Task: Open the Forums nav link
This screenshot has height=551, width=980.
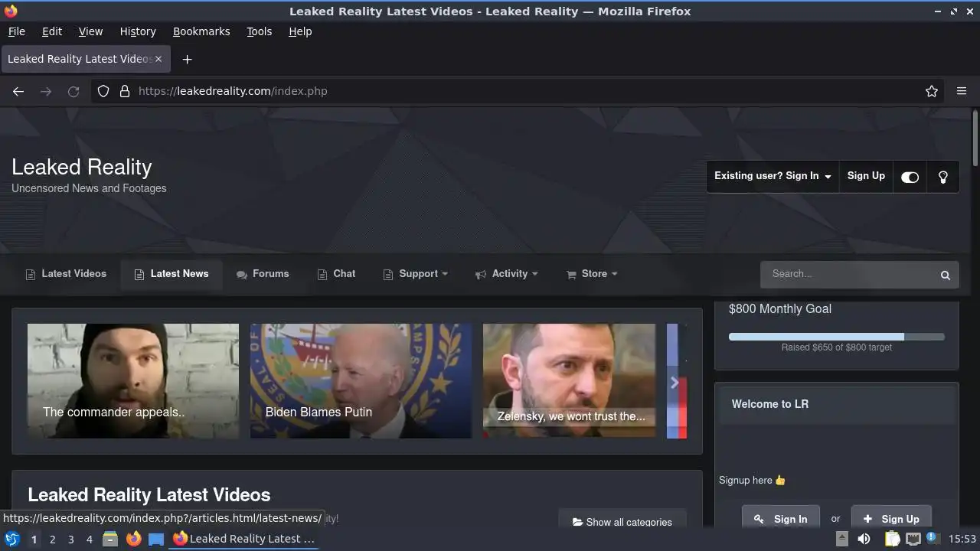Action: tap(263, 274)
